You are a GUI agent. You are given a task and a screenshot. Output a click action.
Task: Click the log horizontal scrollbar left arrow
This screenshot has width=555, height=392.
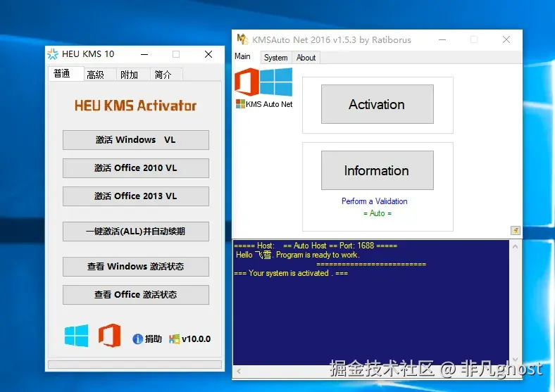pos(239,371)
